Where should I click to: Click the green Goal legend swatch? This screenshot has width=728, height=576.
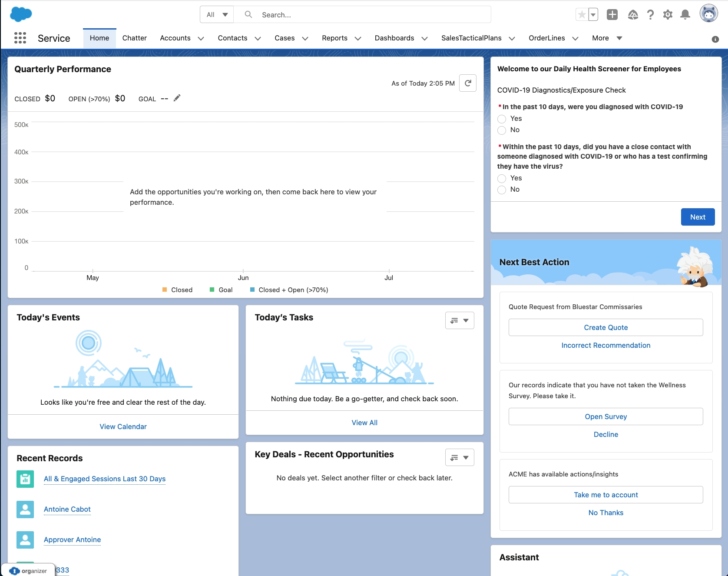point(212,290)
